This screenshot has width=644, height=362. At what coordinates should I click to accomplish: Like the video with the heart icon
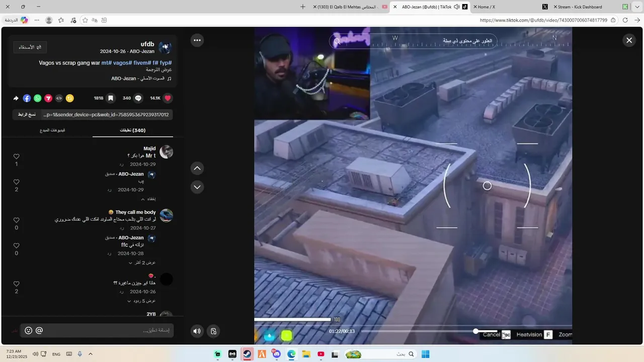pyautogui.click(x=168, y=98)
